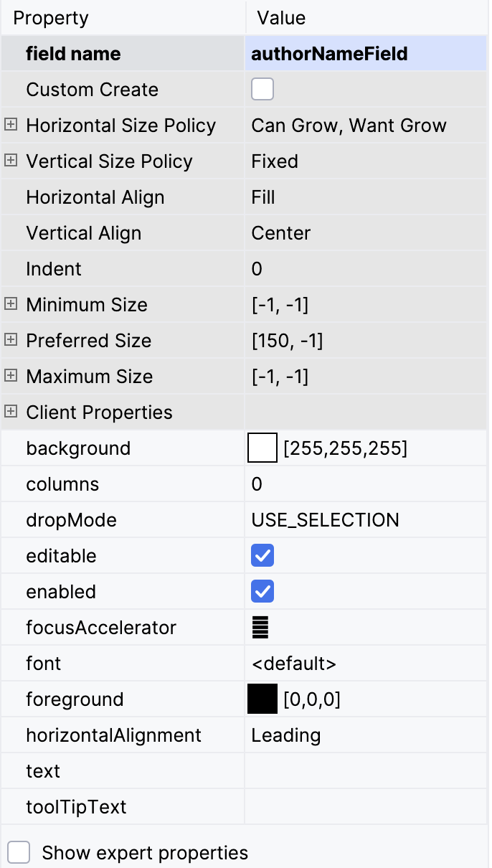Image resolution: width=492 pixels, height=868 pixels.
Task: Change horizontalAlignment from Leading
Action: pos(287,735)
